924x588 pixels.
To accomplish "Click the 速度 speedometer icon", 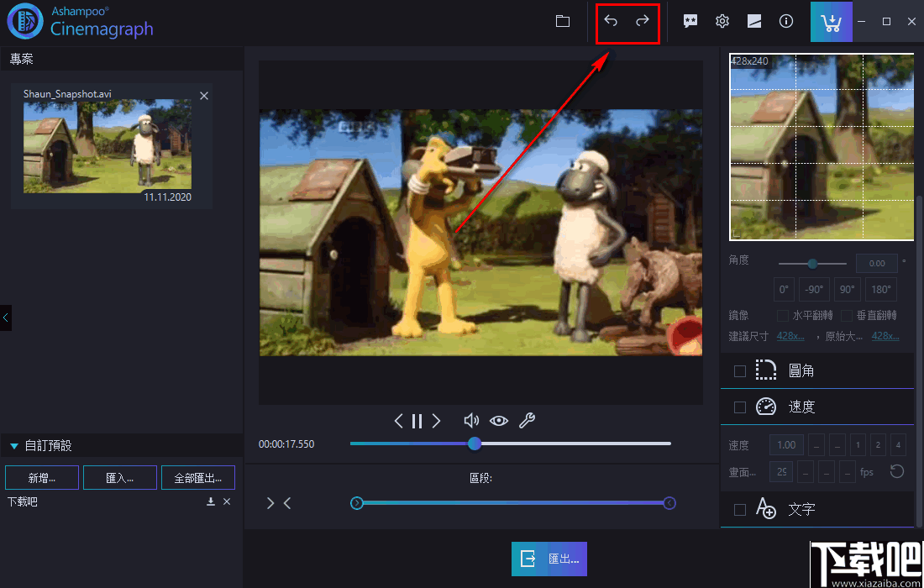I will click(765, 407).
